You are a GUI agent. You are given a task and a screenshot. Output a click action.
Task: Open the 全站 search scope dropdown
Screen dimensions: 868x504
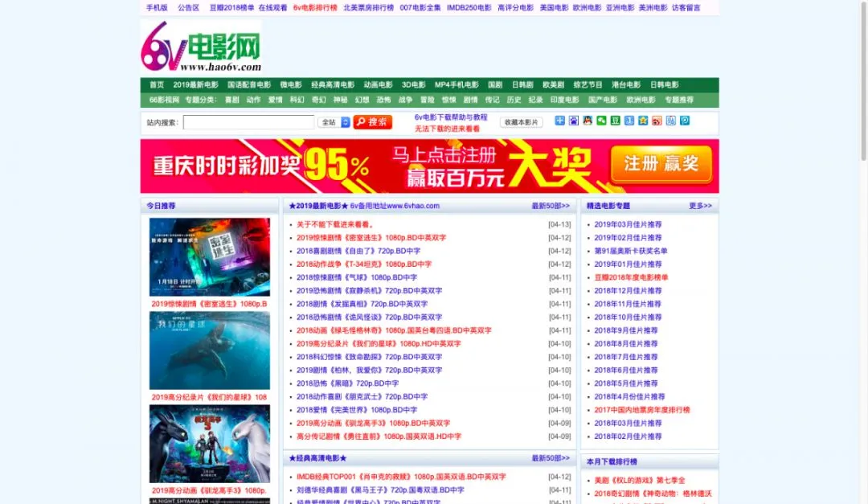pos(334,122)
